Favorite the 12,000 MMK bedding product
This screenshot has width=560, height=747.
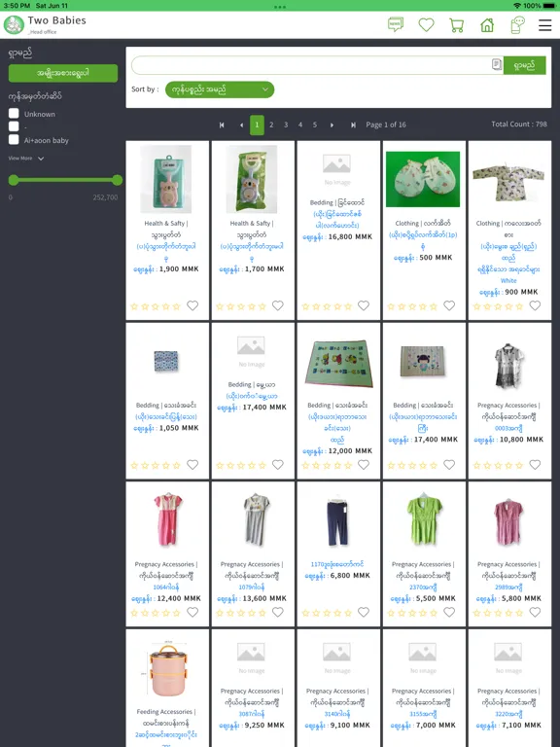(364, 465)
